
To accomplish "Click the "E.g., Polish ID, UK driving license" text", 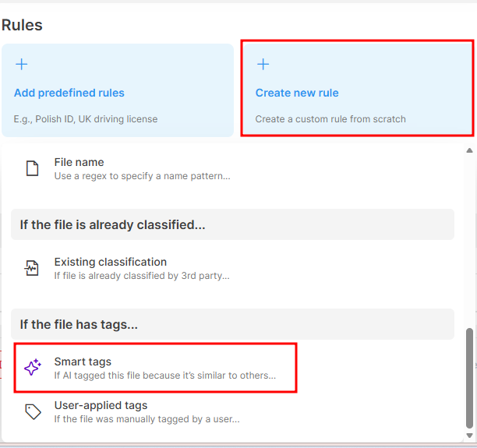I will click(x=86, y=119).
